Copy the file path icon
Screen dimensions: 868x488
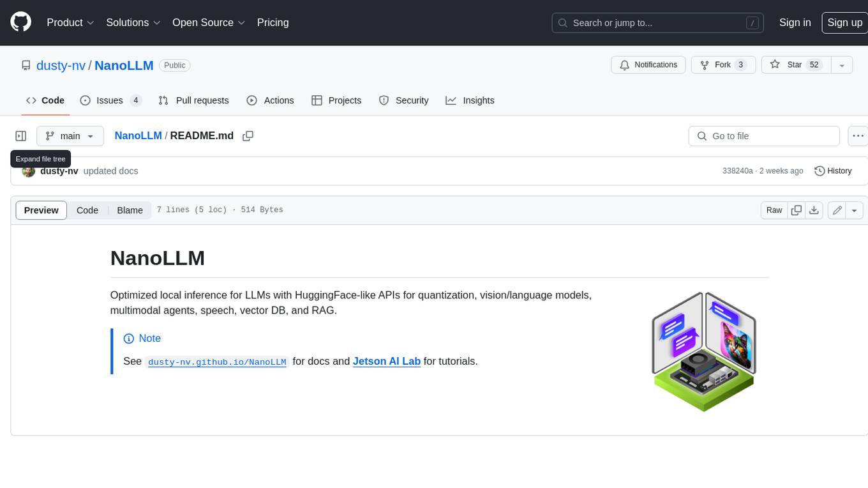248,136
